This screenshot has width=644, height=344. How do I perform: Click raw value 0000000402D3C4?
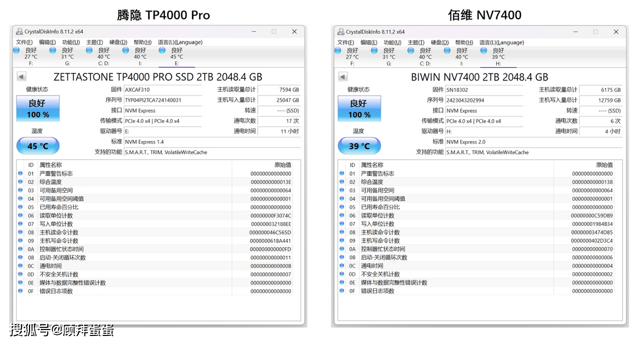pos(592,240)
